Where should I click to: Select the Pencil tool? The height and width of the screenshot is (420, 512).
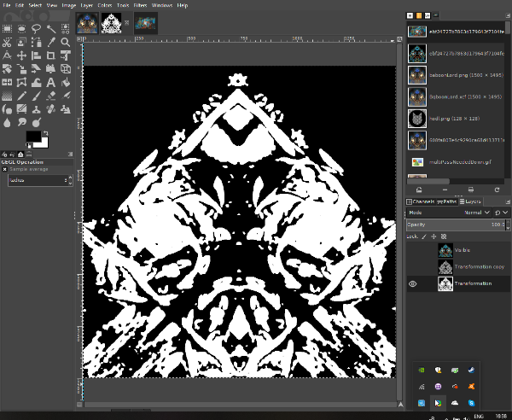[21, 96]
